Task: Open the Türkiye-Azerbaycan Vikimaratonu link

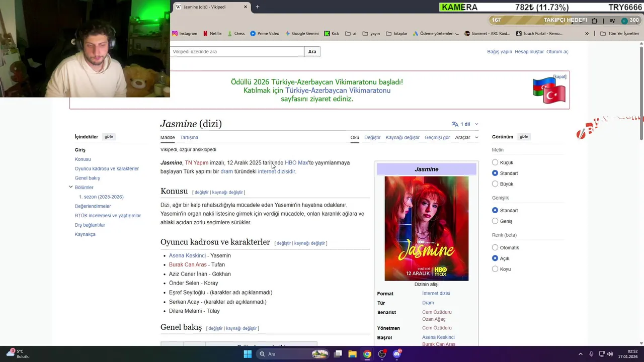Action: pyautogui.click(x=338, y=90)
